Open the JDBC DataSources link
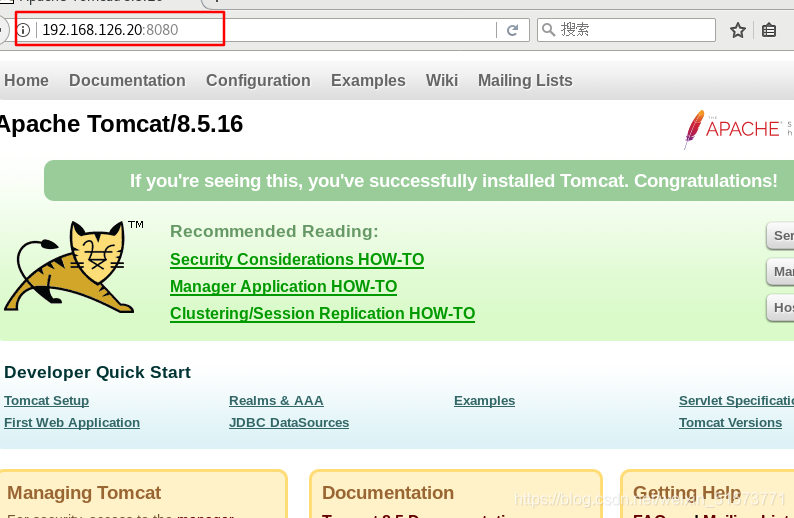 [x=289, y=423]
